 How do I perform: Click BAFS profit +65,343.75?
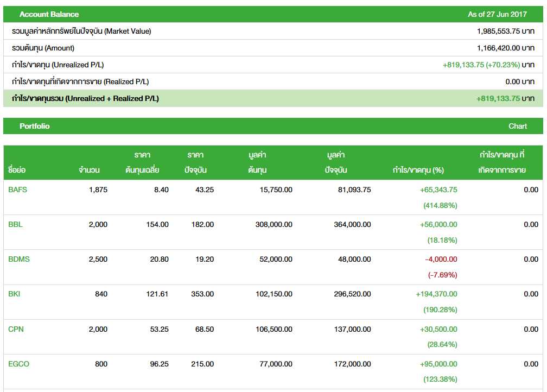[438, 189]
